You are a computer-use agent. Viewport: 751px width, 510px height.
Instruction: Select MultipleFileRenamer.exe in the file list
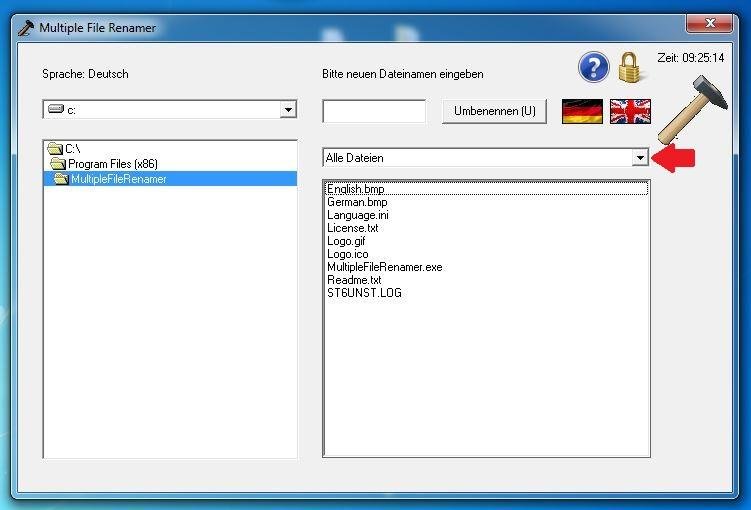coord(487,267)
